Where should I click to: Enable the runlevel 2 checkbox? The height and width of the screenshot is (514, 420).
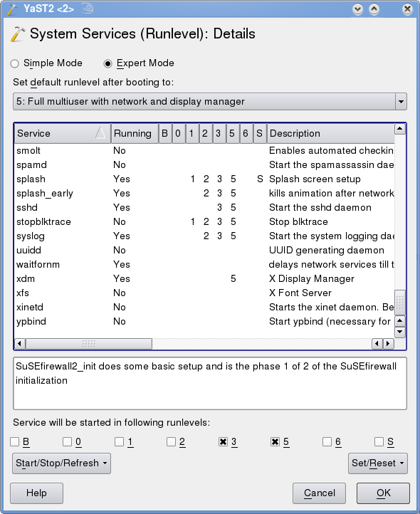pyautogui.click(x=171, y=442)
